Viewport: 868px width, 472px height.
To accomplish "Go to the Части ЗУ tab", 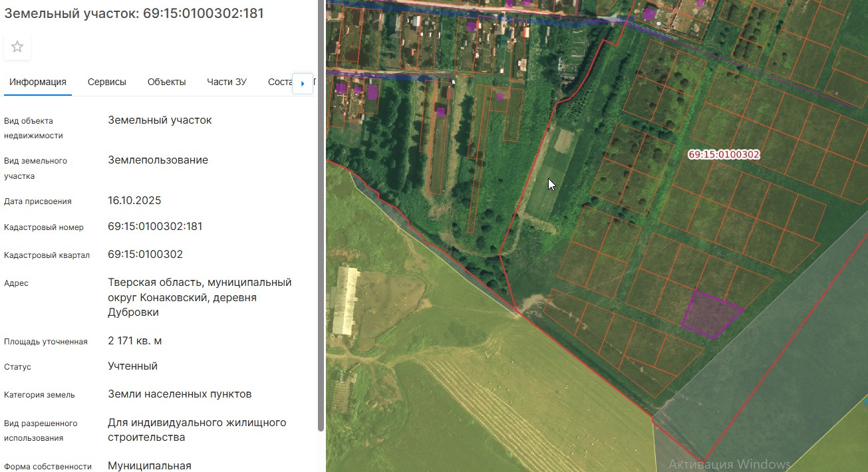I will [227, 82].
